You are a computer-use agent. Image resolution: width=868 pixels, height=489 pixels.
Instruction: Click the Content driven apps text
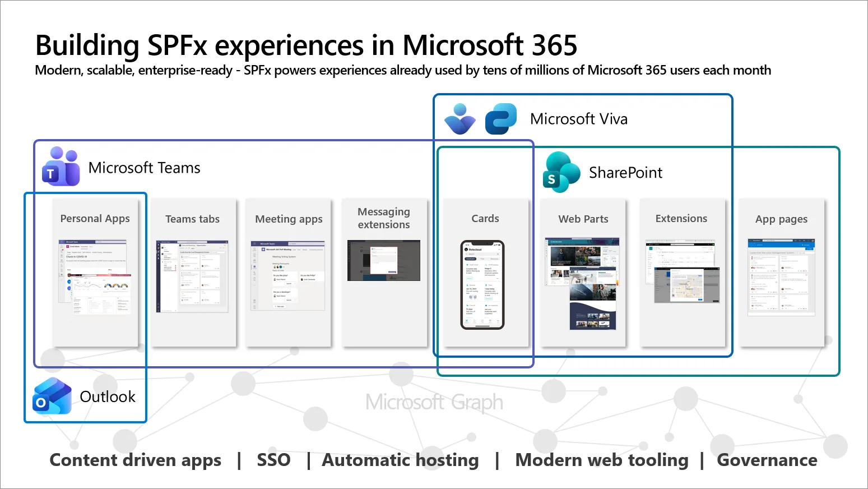click(x=136, y=460)
